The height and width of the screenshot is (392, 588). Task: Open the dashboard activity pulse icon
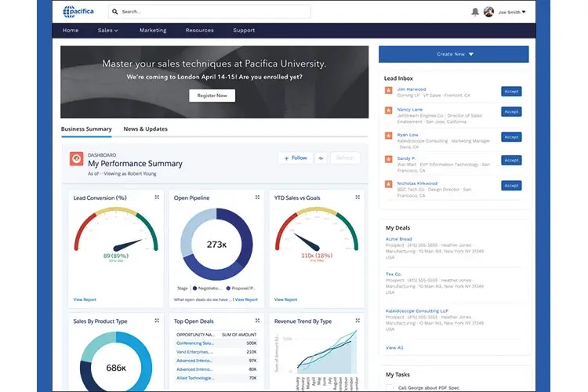(321, 158)
